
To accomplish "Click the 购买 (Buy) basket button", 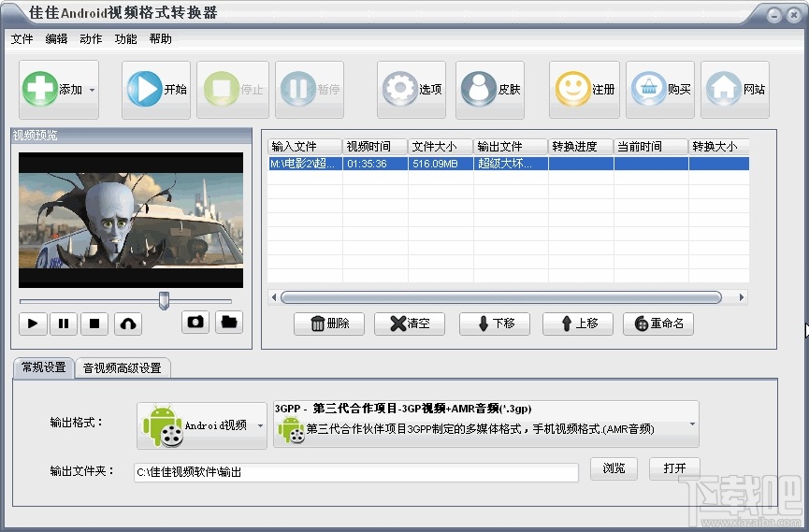I will (660, 89).
